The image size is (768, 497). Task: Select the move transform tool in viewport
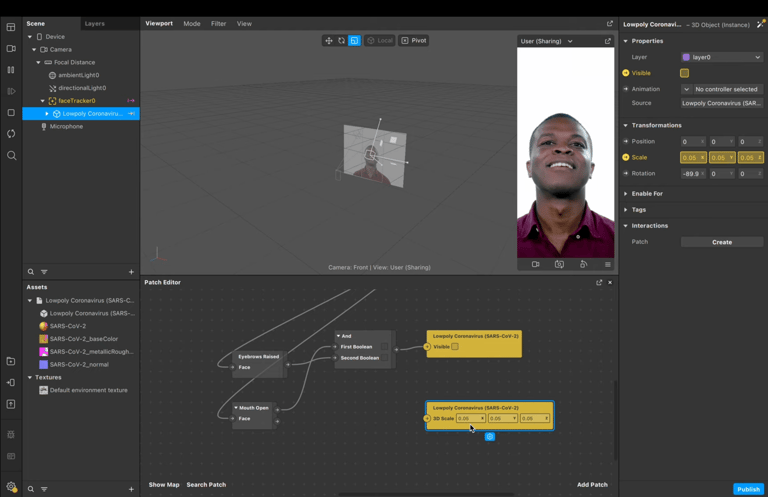click(x=329, y=41)
